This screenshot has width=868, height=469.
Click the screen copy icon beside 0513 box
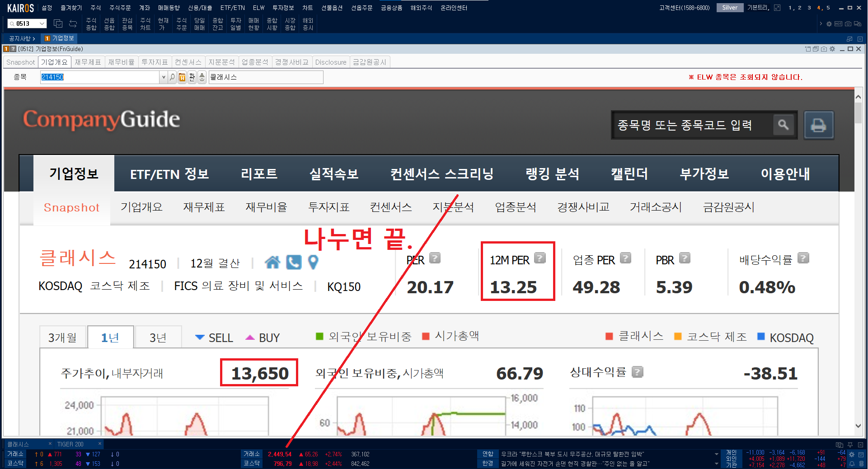click(x=58, y=23)
